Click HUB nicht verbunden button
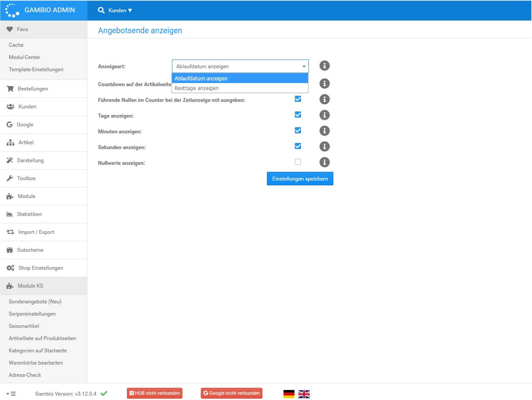This screenshot has width=532, height=400. click(x=154, y=393)
